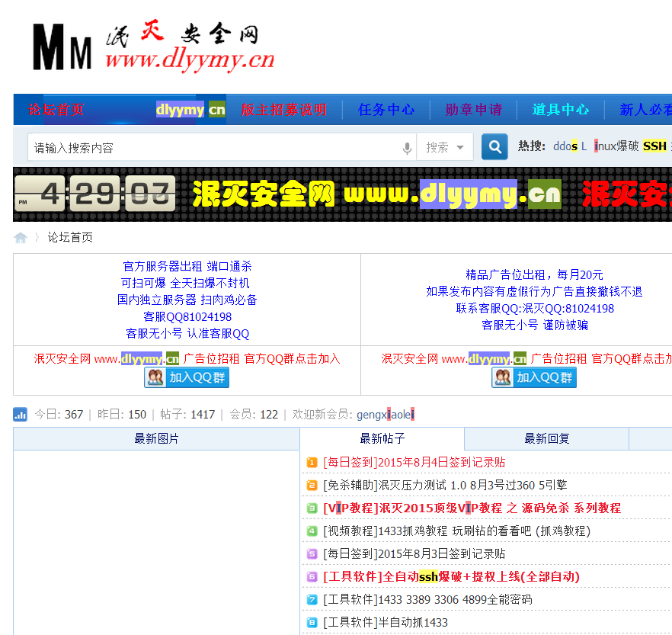
Task: Open 勋章申请 in the navigation bar
Action: 474,110
